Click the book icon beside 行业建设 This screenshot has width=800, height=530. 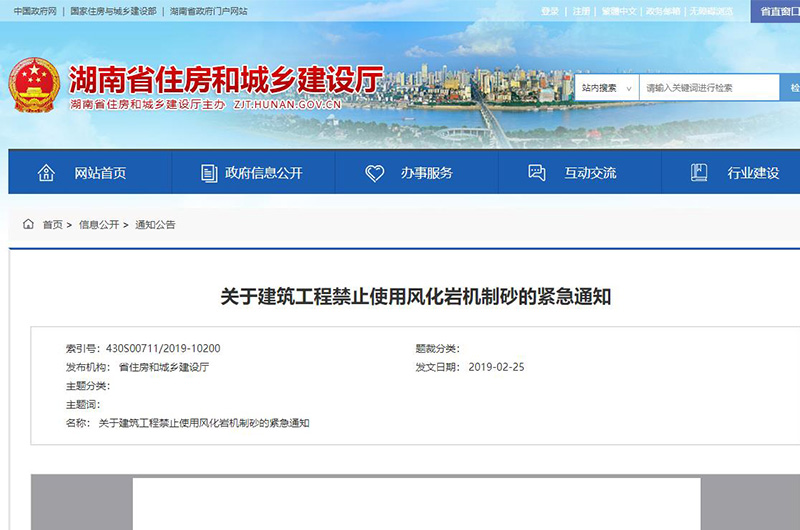point(699,172)
